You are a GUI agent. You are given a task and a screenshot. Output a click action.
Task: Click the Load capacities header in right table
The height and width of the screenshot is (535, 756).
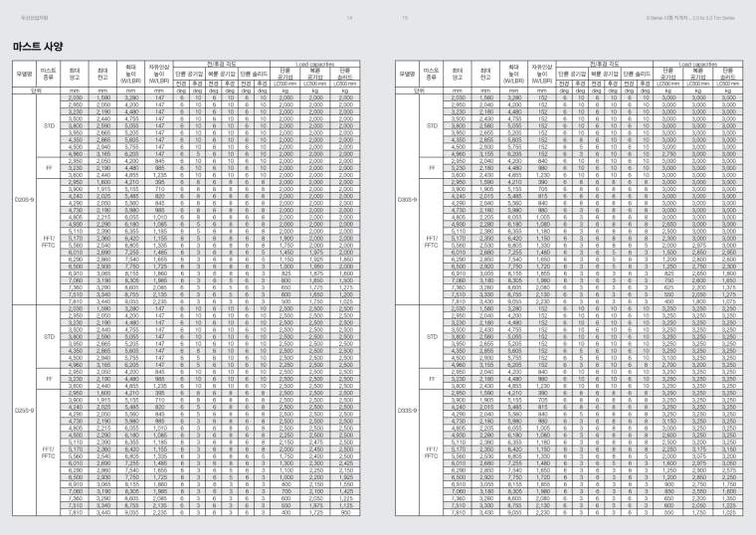click(698, 64)
